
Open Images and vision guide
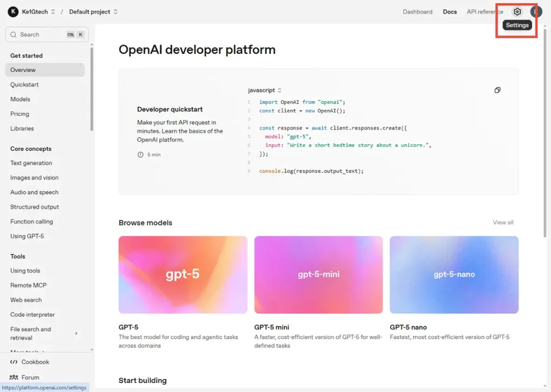[34, 178]
